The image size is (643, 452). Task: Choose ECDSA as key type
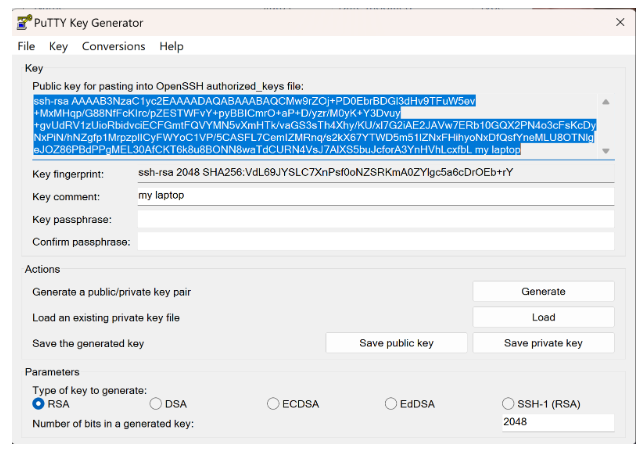tap(273, 404)
